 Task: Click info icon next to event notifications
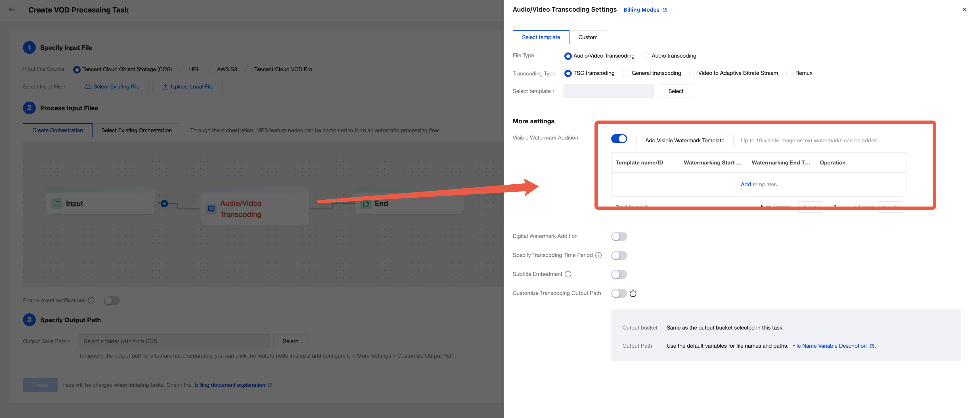pos(91,300)
